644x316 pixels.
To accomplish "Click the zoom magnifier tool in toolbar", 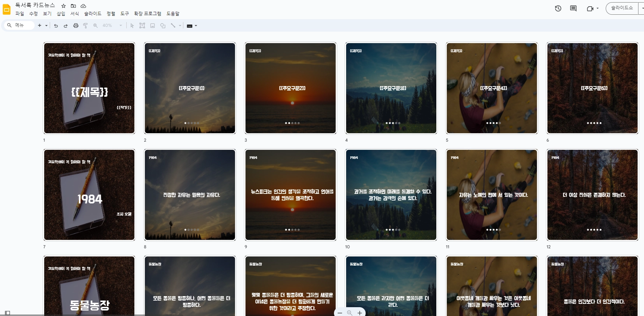I will tap(95, 26).
